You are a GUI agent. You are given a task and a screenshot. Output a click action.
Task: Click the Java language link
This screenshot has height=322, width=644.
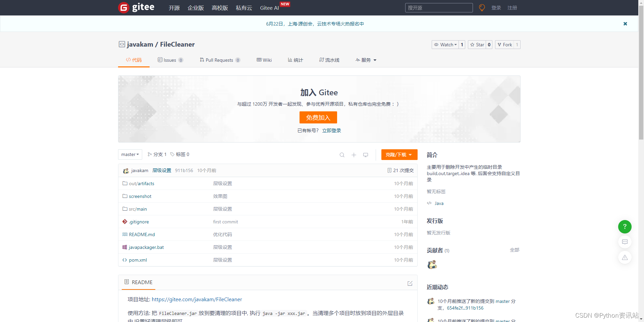tap(439, 203)
